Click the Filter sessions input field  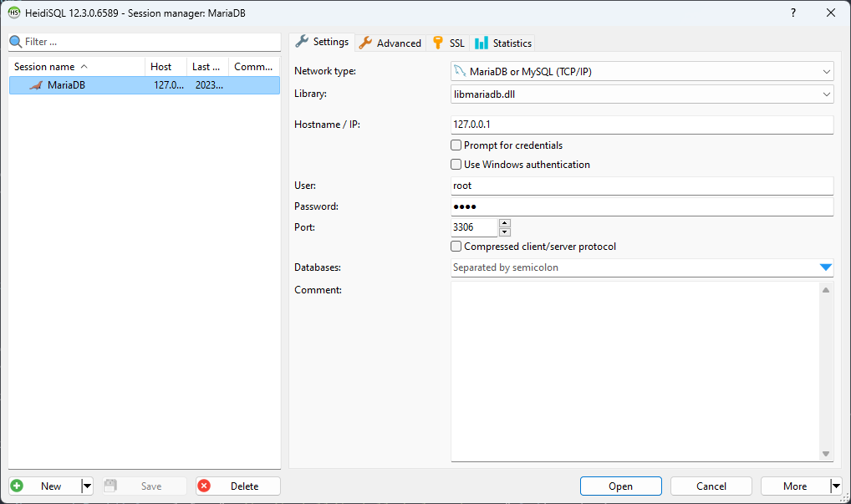pos(145,42)
